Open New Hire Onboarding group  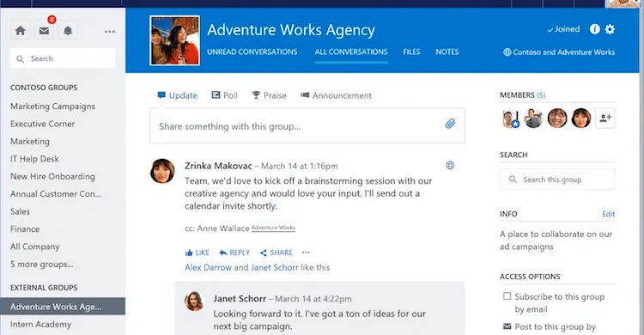[x=52, y=176]
